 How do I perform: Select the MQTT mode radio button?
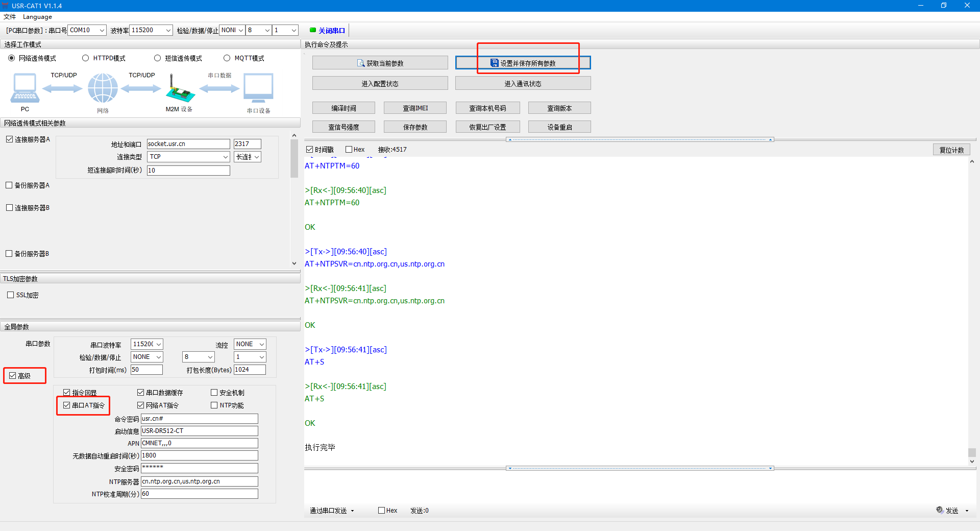tap(227, 58)
